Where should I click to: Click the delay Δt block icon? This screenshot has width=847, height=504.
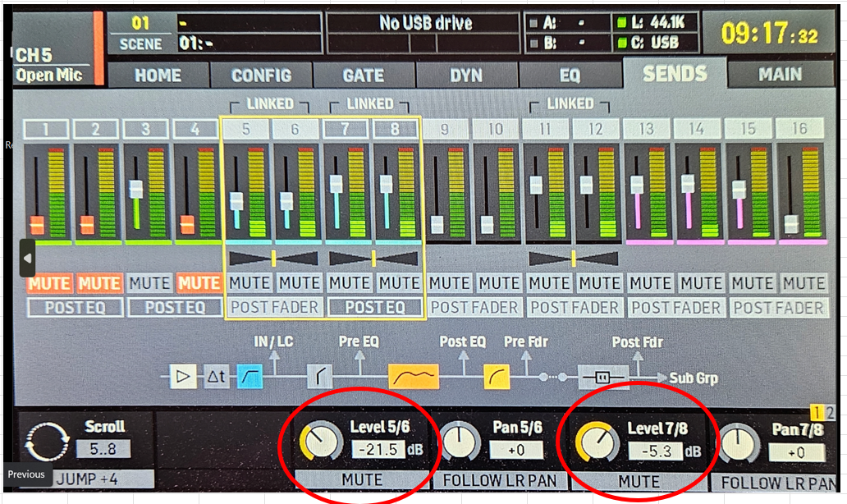pyautogui.click(x=216, y=377)
